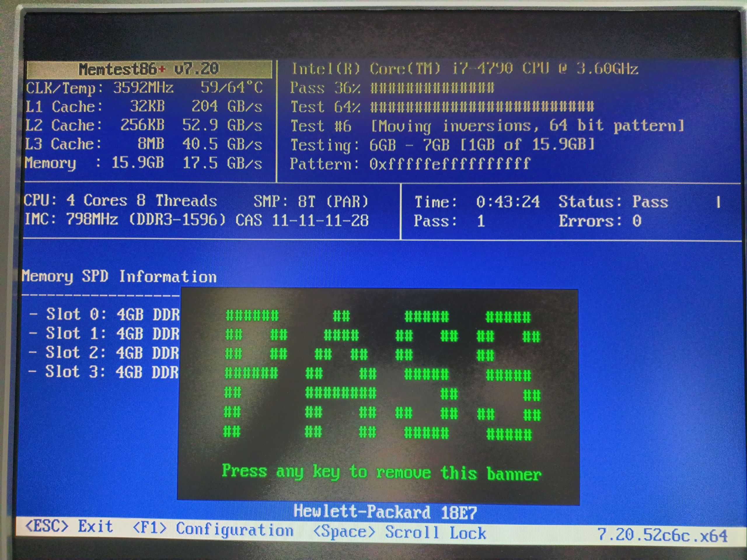747x560 pixels.
Task: Open <F1> Configuration in bottom bar
Action: (213, 528)
